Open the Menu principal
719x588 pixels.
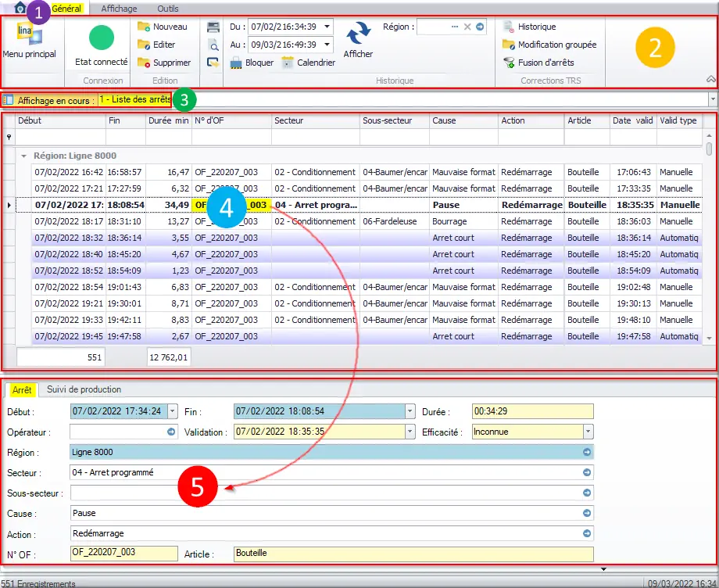point(29,43)
